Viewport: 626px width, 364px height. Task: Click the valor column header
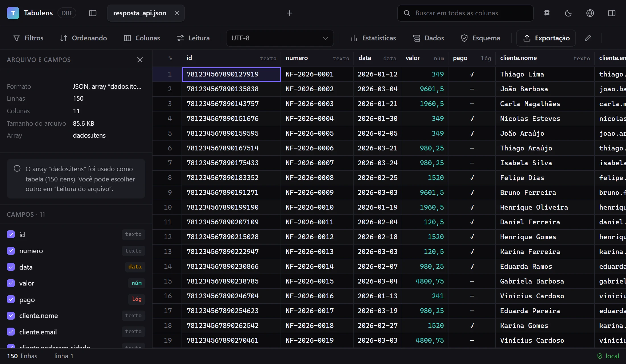425,58
